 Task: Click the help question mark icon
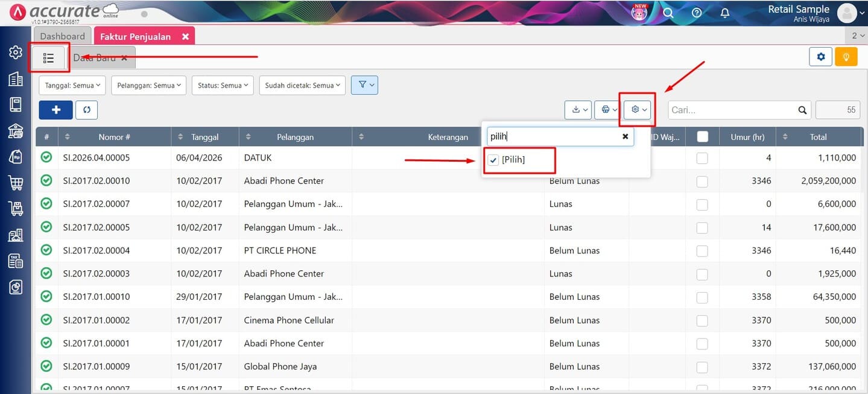click(x=697, y=13)
